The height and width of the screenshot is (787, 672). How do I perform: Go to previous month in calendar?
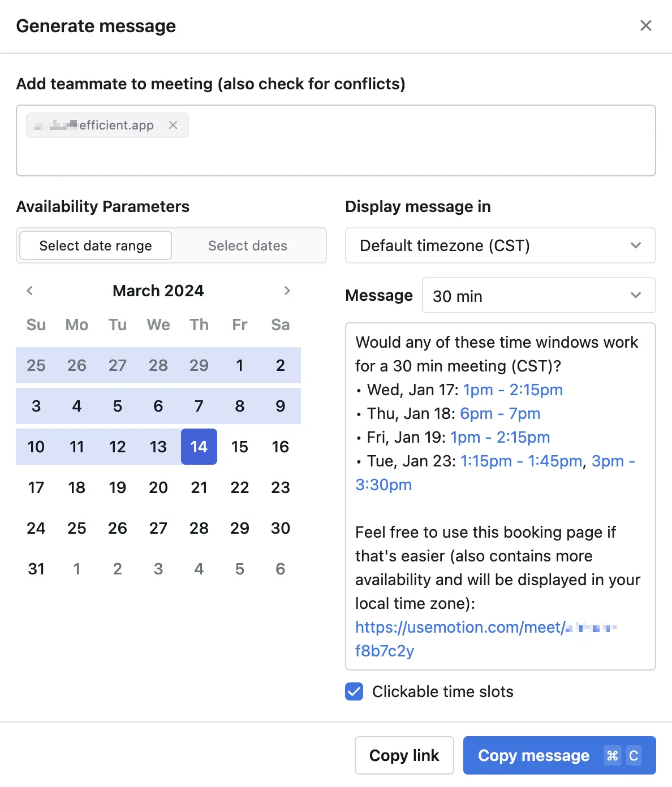point(30,291)
